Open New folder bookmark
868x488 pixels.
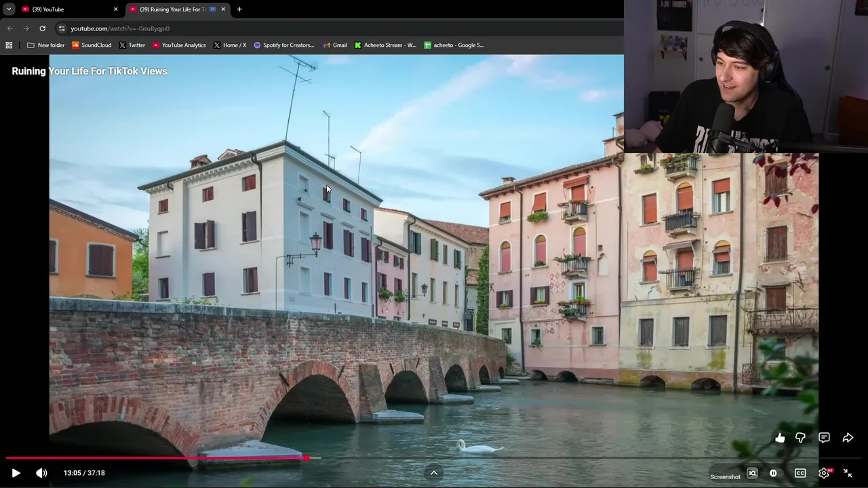(x=45, y=45)
